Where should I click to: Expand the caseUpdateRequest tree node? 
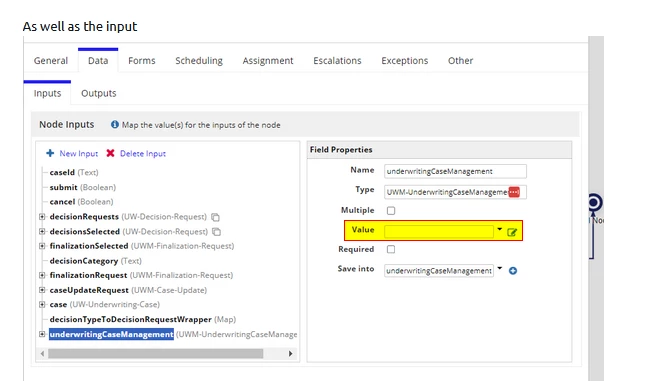click(x=42, y=290)
